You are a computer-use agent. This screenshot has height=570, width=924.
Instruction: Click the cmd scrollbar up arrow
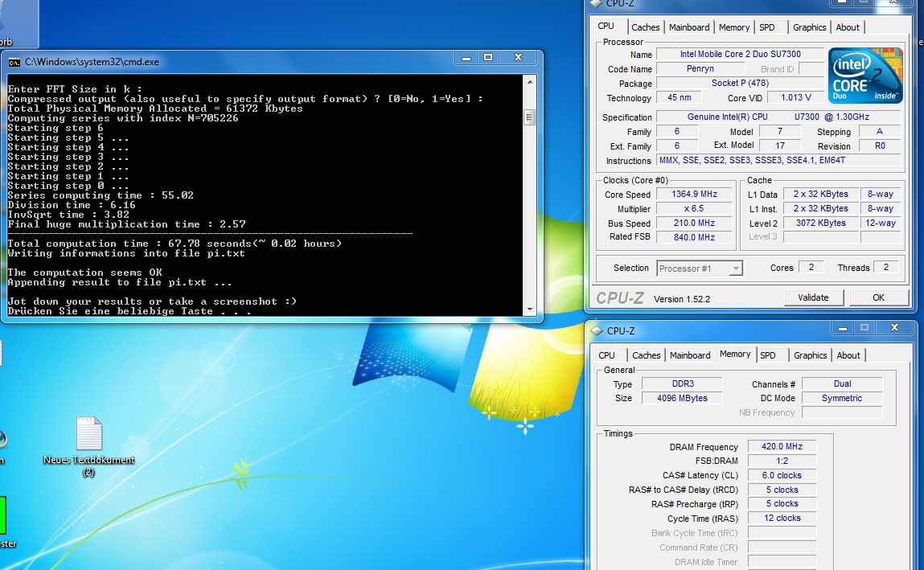pos(529,82)
